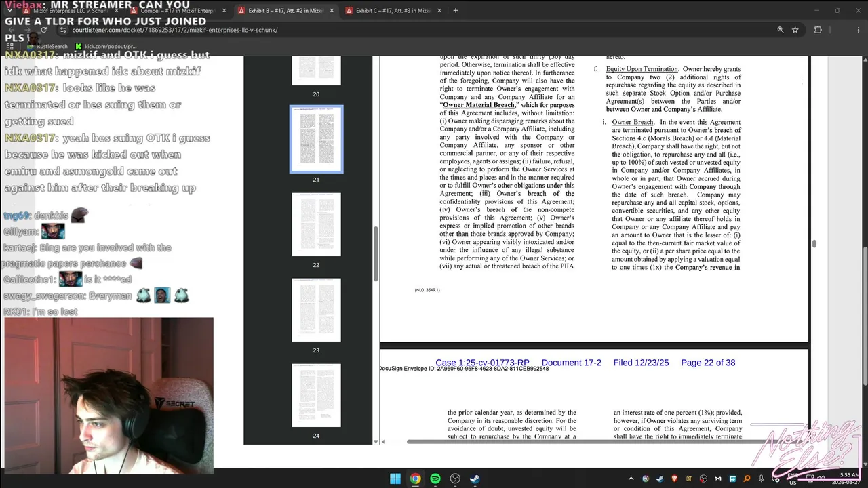Image resolution: width=868 pixels, height=488 pixels.
Task: Jump to page 24 thumbnail
Action: click(316, 395)
